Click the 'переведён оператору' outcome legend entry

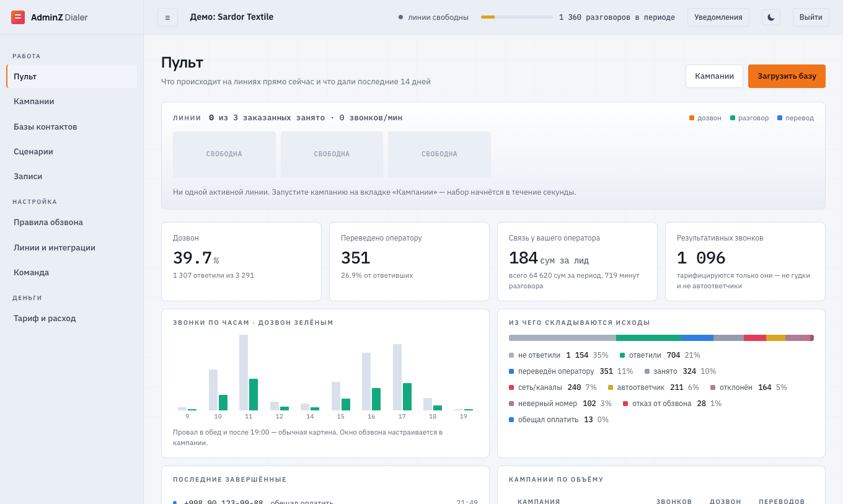(571, 371)
